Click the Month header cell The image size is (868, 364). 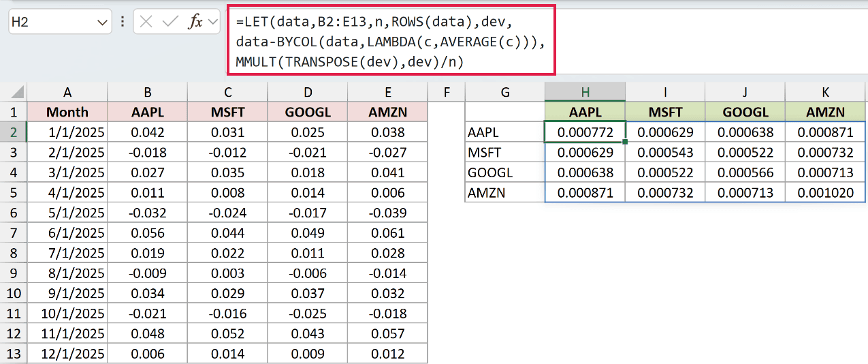click(67, 112)
